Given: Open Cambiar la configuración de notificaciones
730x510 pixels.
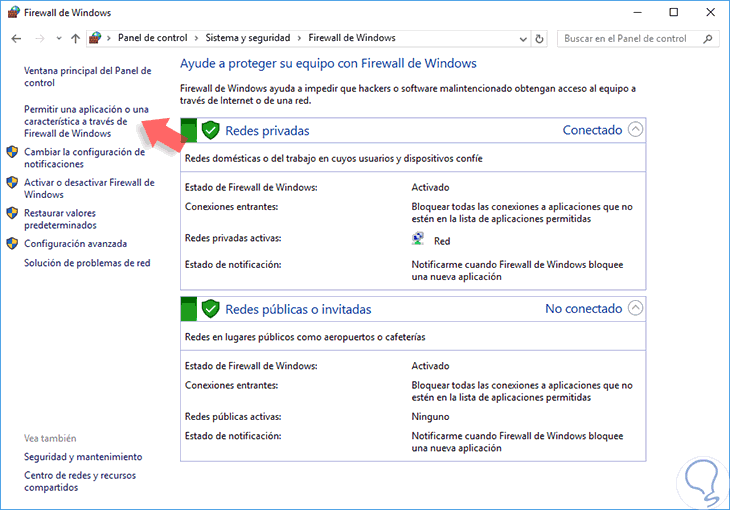Looking at the screenshot, I should coord(84,158).
